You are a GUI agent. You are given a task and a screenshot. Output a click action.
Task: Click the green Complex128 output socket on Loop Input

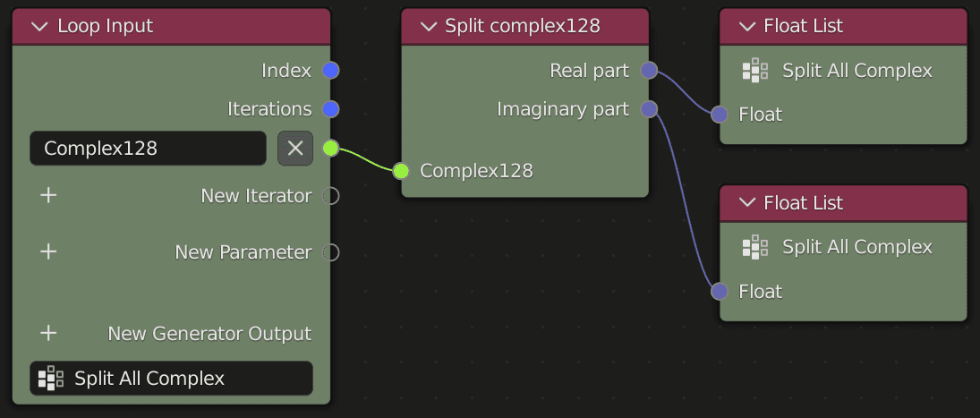[330, 148]
